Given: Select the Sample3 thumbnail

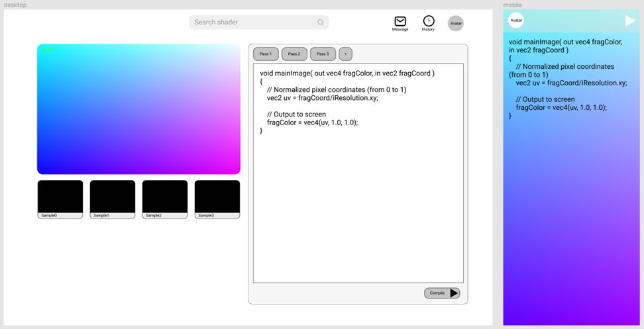Looking at the screenshot, I should (x=217, y=199).
